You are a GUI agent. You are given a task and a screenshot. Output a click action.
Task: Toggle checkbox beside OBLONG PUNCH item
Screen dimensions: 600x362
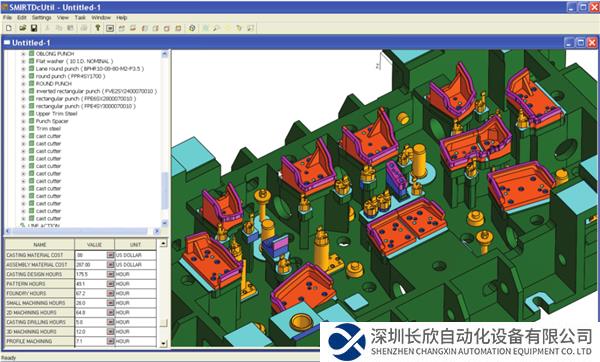pyautogui.click(x=32, y=54)
